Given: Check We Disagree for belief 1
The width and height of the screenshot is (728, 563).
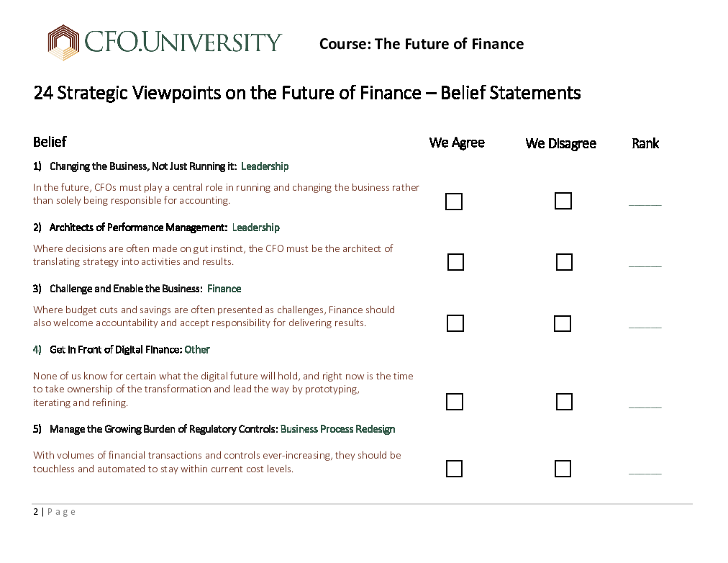Looking at the screenshot, I should click(x=563, y=201).
